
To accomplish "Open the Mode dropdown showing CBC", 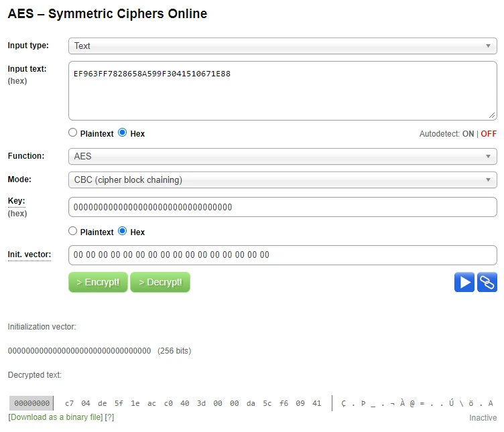I will point(282,180).
